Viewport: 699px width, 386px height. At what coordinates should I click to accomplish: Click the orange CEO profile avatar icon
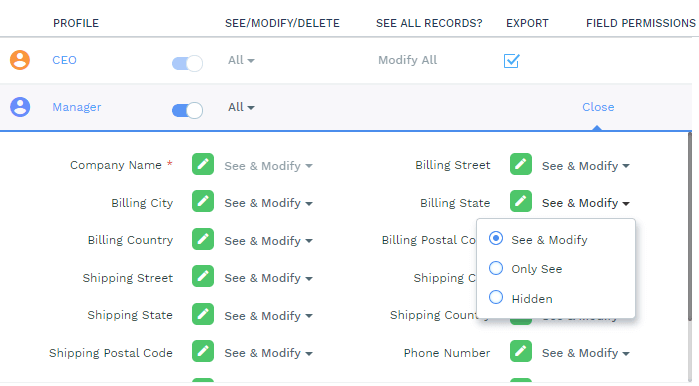point(20,60)
